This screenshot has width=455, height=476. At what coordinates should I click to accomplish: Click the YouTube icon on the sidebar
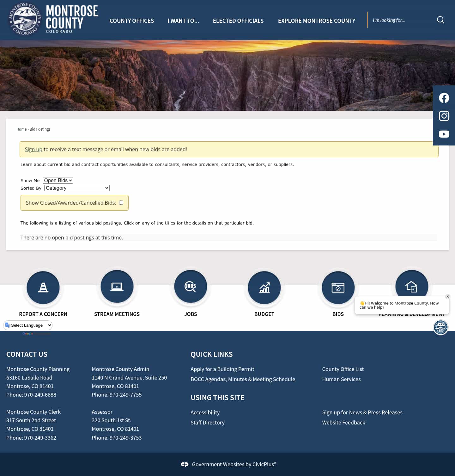(x=444, y=134)
